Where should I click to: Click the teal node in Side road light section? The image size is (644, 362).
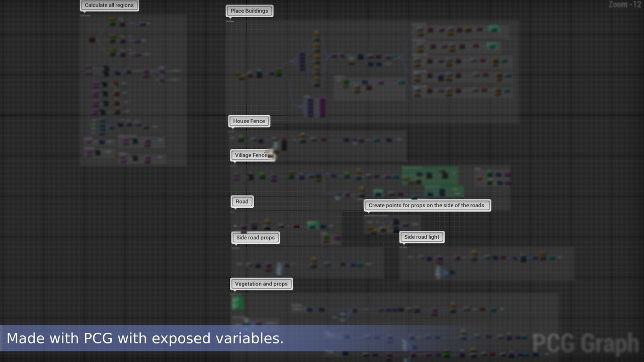point(551,257)
